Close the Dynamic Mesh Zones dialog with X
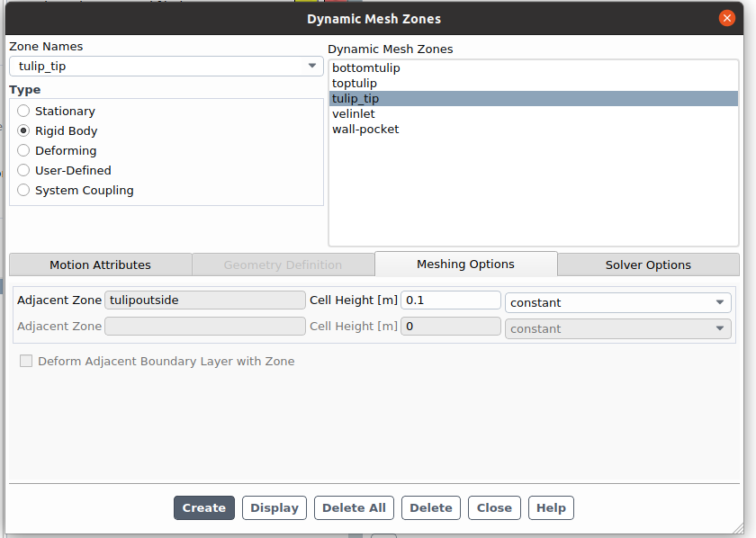Image resolution: width=756 pixels, height=538 pixels. 726,18
